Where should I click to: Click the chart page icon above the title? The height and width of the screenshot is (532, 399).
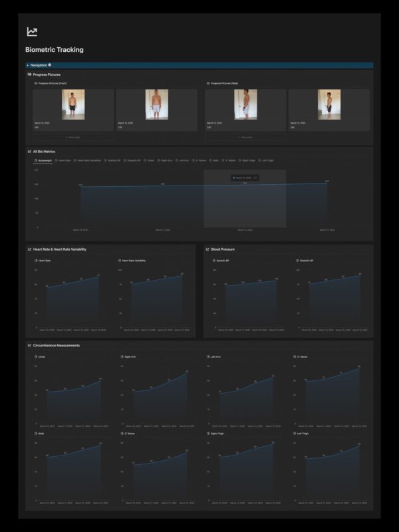32,32
